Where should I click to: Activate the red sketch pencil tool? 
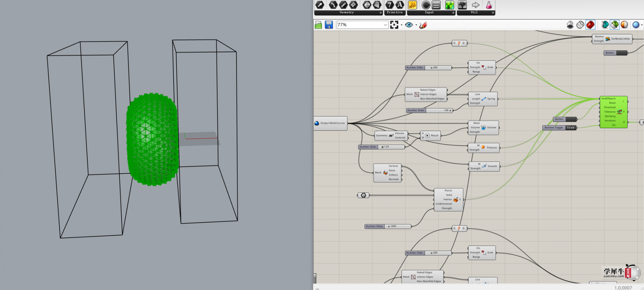tap(423, 25)
